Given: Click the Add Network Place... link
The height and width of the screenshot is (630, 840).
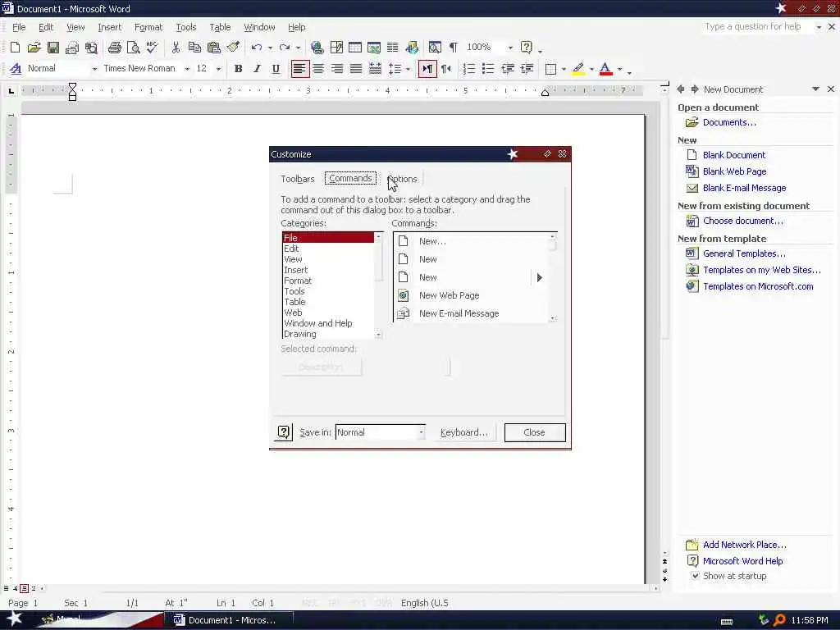Looking at the screenshot, I should point(745,545).
